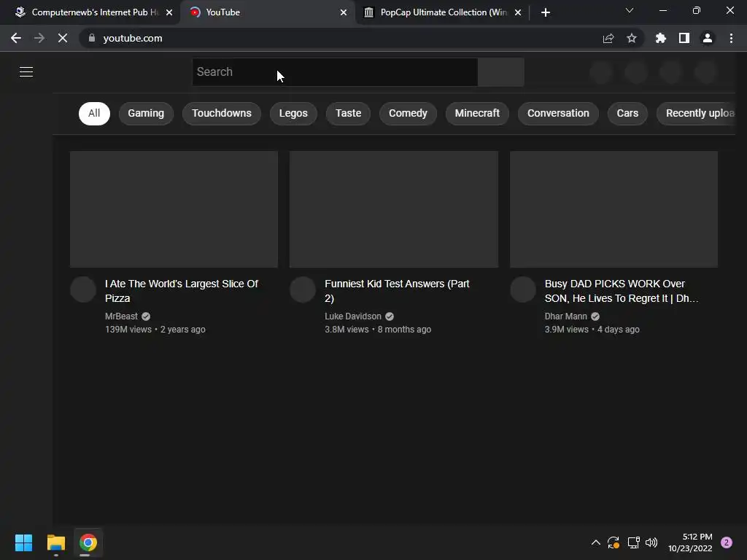This screenshot has height=560, width=747.
Task: Select the Recently uploaded filter chip
Action: pyautogui.click(x=696, y=113)
